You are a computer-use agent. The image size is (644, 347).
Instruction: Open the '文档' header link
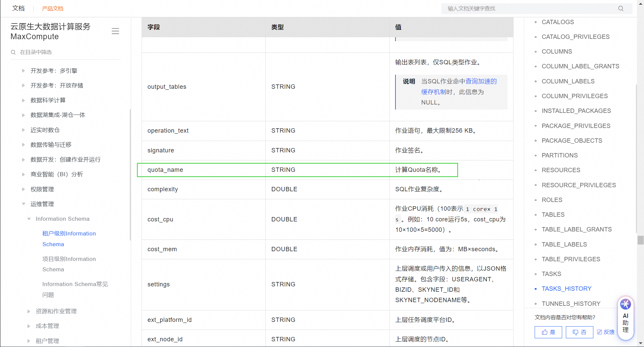coord(18,8)
